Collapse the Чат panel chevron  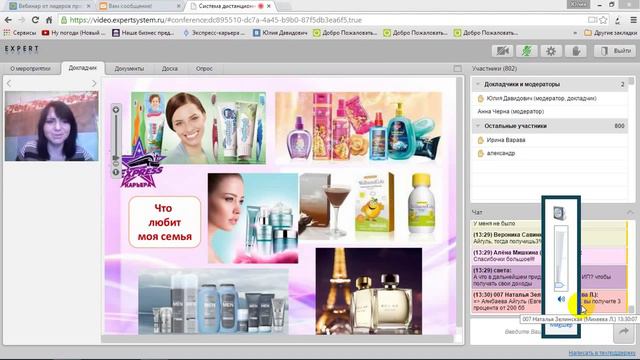tap(630, 212)
